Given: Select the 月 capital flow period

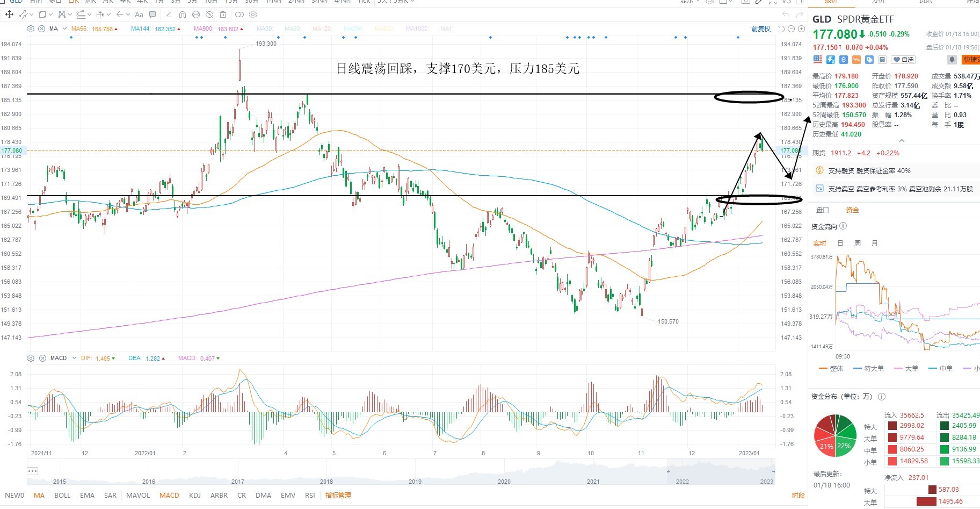Looking at the screenshot, I should 875,243.
